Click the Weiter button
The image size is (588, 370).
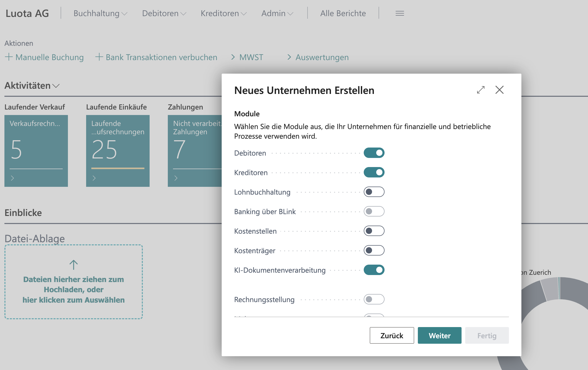440,335
